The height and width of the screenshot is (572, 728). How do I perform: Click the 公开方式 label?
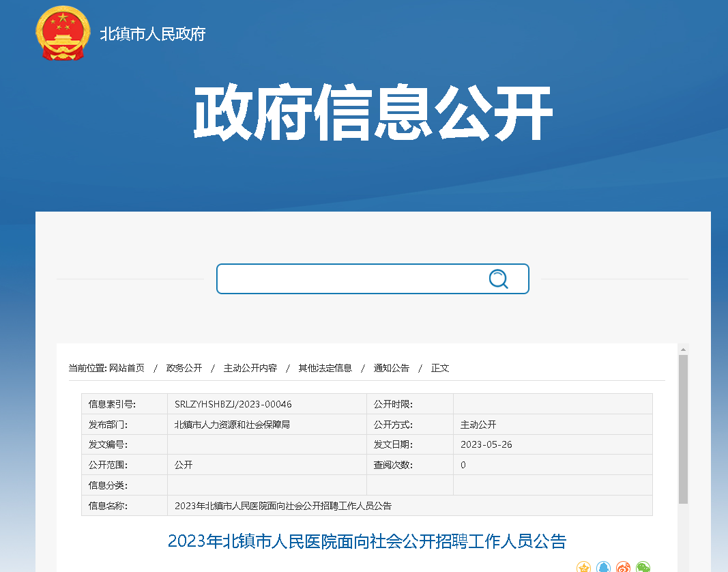click(x=393, y=425)
